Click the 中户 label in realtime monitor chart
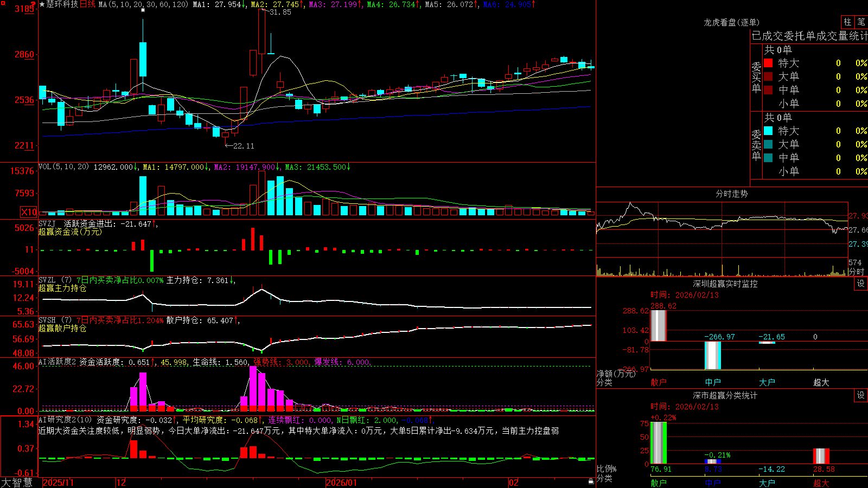The width and height of the screenshot is (868, 488). tap(713, 382)
